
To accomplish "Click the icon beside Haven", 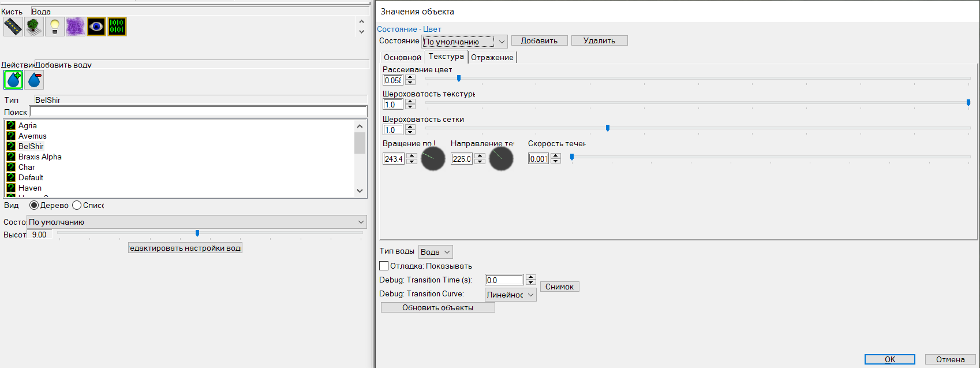I will tap(11, 188).
